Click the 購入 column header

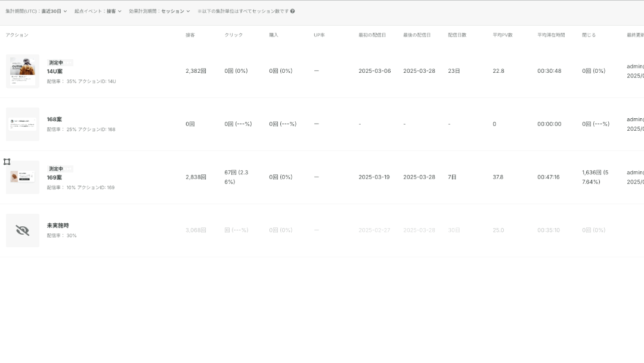click(274, 35)
